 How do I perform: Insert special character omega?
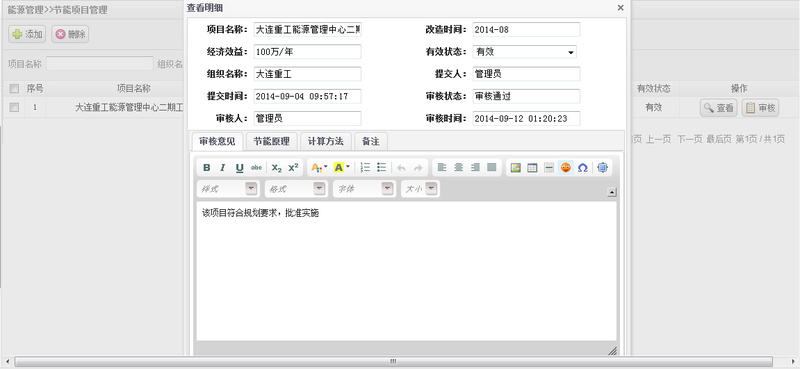coord(582,167)
